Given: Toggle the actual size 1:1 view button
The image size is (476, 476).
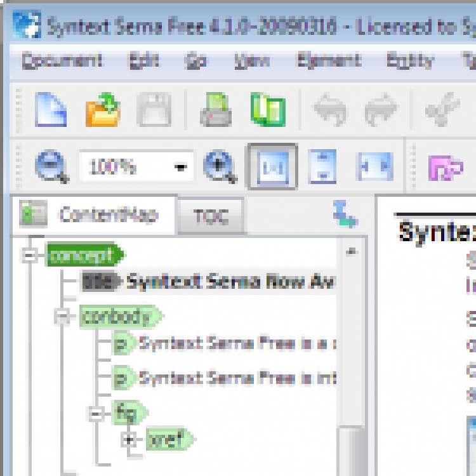Looking at the screenshot, I should (x=273, y=167).
